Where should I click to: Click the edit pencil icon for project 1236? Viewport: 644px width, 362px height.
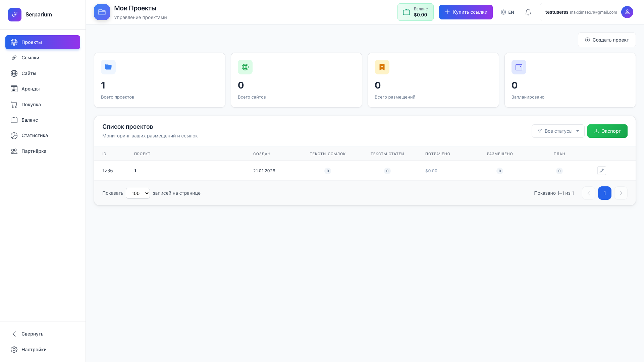(x=602, y=171)
